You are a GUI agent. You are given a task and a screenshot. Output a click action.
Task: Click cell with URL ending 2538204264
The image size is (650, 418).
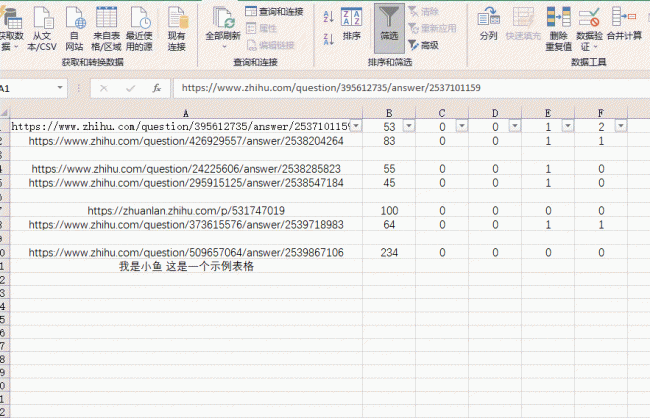186,141
